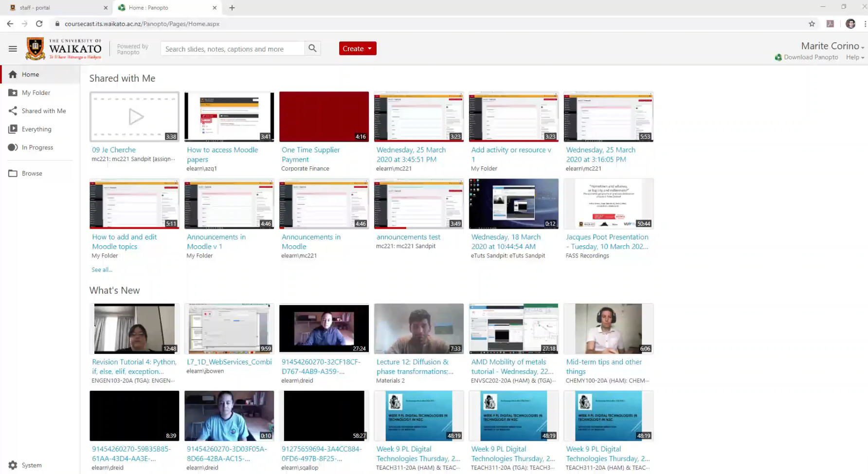Open Announcements in Moodle v 1 link
The height and width of the screenshot is (474, 868).
(216, 241)
